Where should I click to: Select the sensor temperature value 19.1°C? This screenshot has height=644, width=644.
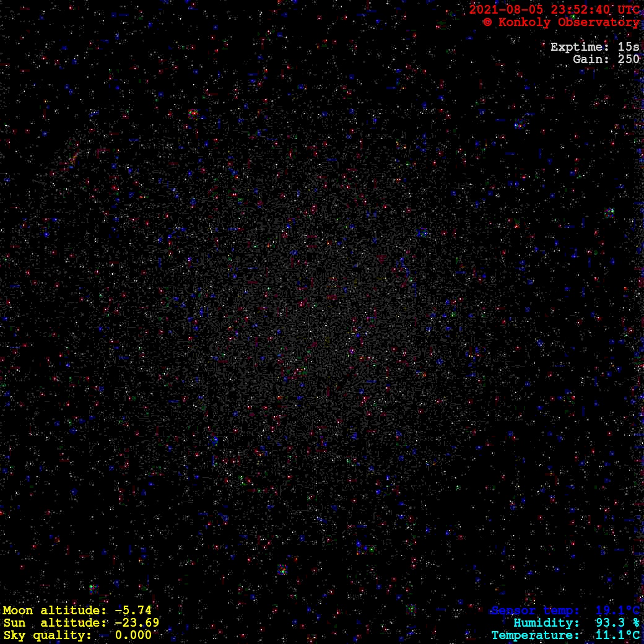[617, 611]
